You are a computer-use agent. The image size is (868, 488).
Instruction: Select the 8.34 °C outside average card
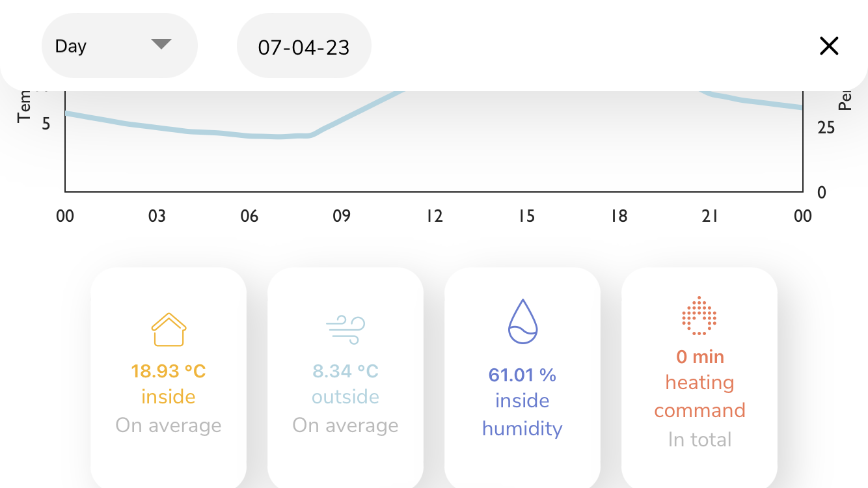click(x=346, y=377)
